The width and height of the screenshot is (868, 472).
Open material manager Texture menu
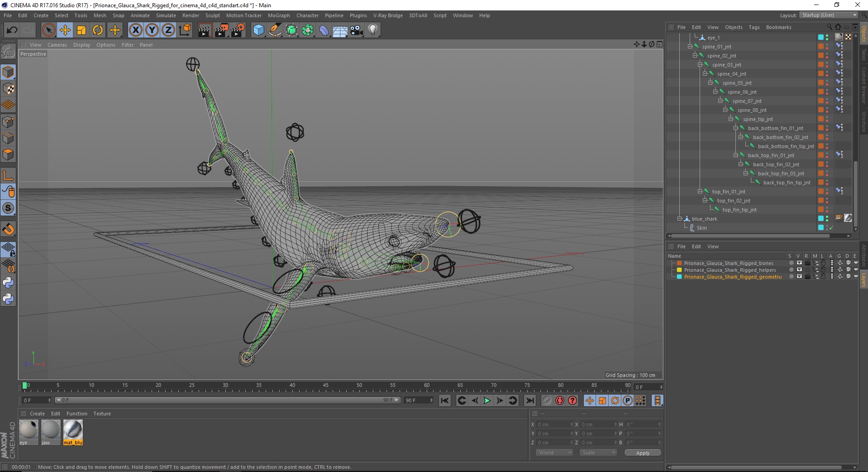click(x=102, y=414)
